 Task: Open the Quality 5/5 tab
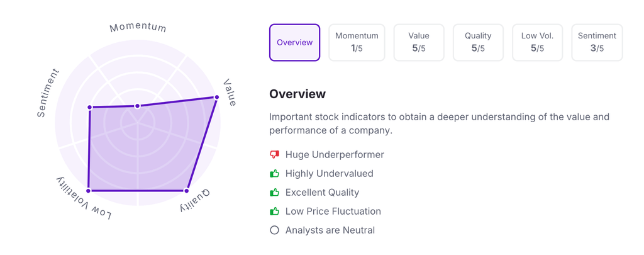(x=477, y=42)
